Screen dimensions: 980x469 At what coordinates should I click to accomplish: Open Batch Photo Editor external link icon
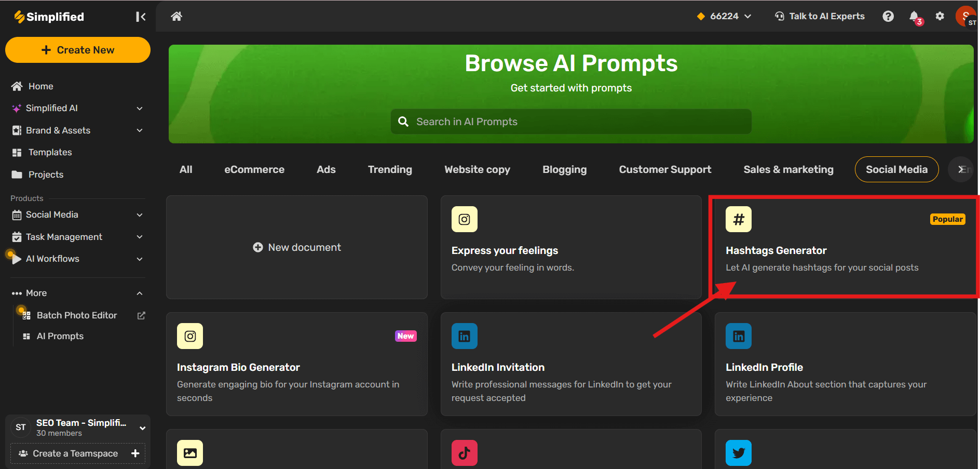[141, 315]
